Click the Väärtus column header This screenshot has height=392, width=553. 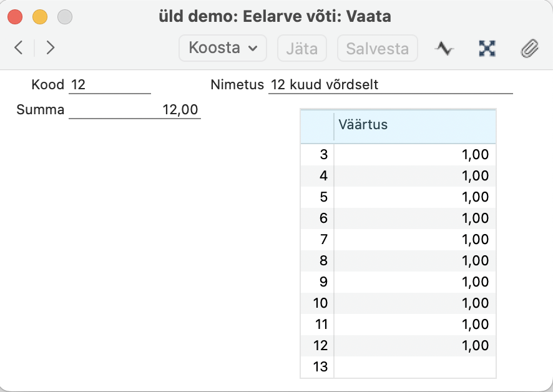[x=415, y=125]
